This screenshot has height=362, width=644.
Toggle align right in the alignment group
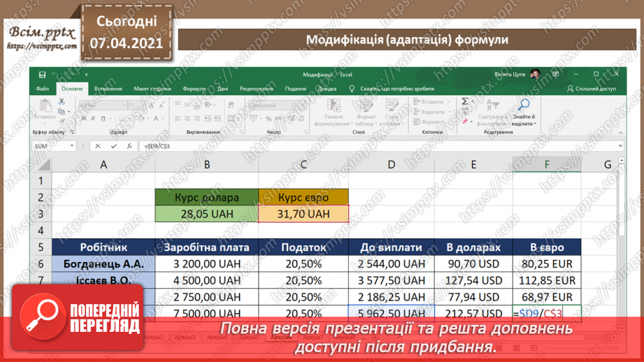[x=197, y=119]
